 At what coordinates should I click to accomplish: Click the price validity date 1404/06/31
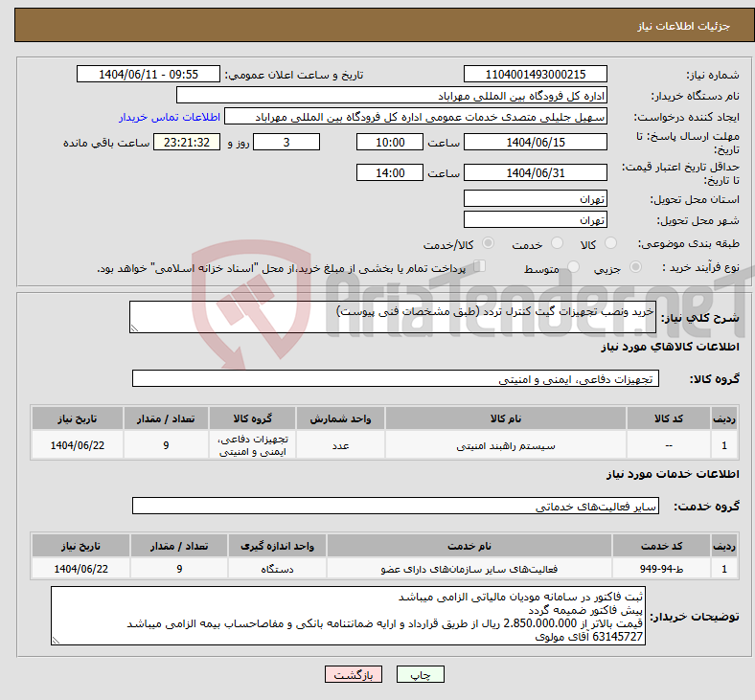click(535, 172)
